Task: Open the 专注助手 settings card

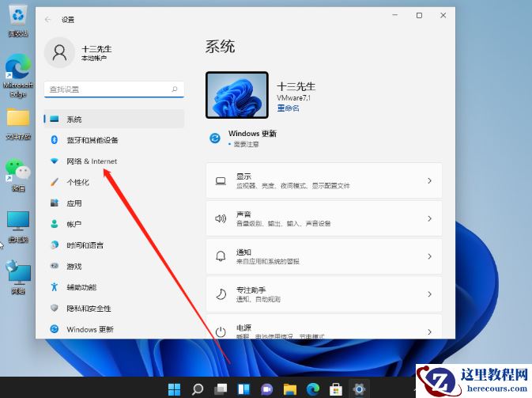Action: (324, 294)
